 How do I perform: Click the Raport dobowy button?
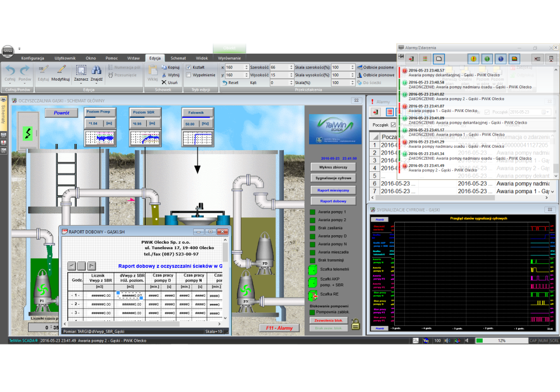click(x=333, y=200)
